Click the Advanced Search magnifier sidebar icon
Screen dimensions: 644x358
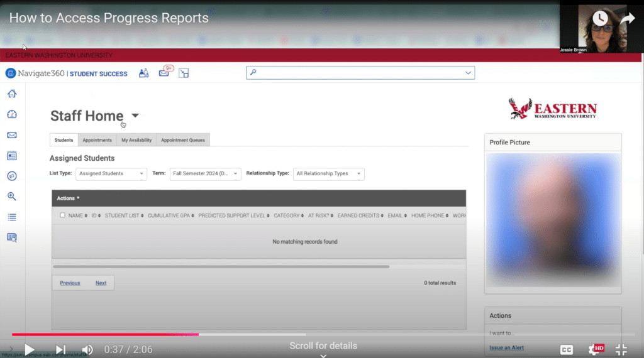tap(11, 197)
